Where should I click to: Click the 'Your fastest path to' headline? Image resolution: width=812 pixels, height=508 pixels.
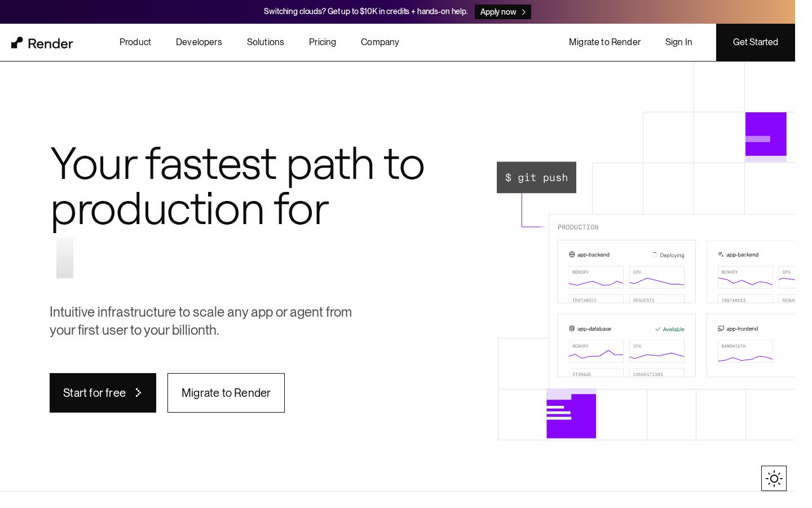237,164
